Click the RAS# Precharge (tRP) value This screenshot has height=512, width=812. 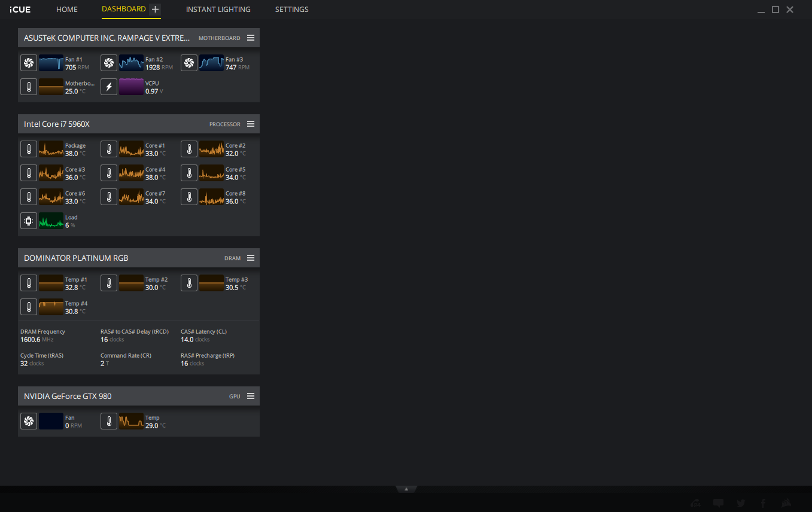click(x=193, y=364)
